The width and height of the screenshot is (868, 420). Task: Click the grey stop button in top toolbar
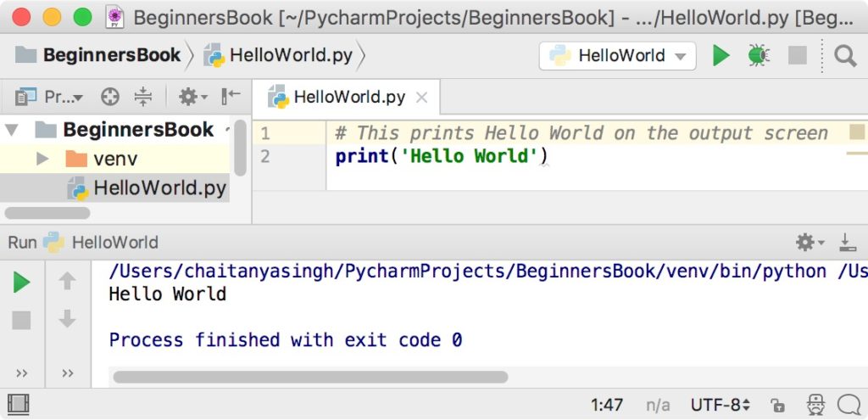pos(797,55)
